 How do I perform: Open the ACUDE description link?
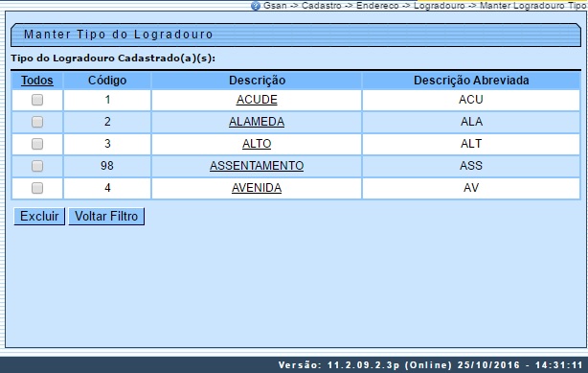[x=257, y=100]
